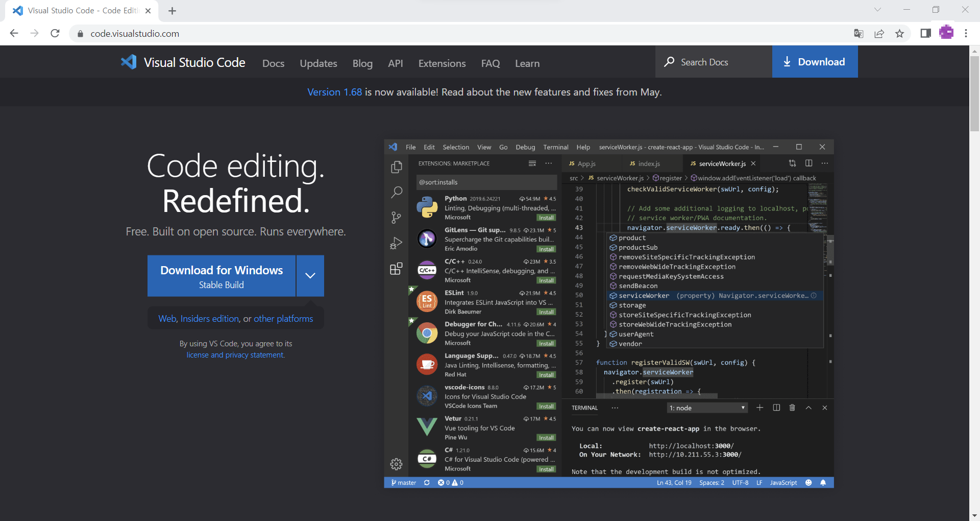Viewport: 980px width, 521px height.
Task: Click the Search Docs field
Action: tap(714, 62)
